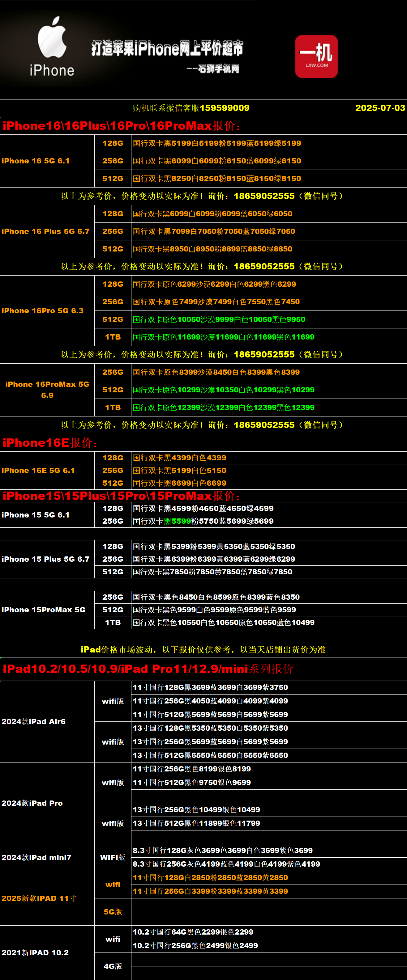Viewport: 407px width, 980px height.
Task: Select iPhone 16E 512G row with 6699
Action: [269, 483]
